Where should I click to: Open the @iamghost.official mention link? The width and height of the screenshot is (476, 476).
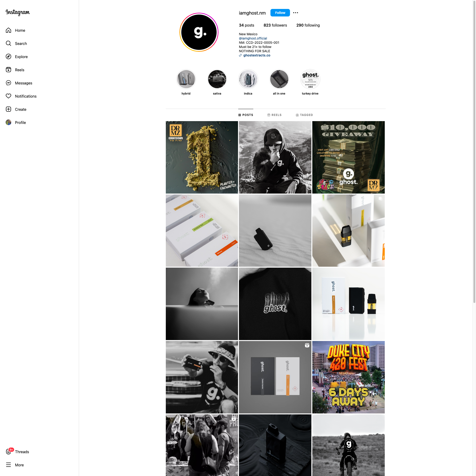click(253, 38)
